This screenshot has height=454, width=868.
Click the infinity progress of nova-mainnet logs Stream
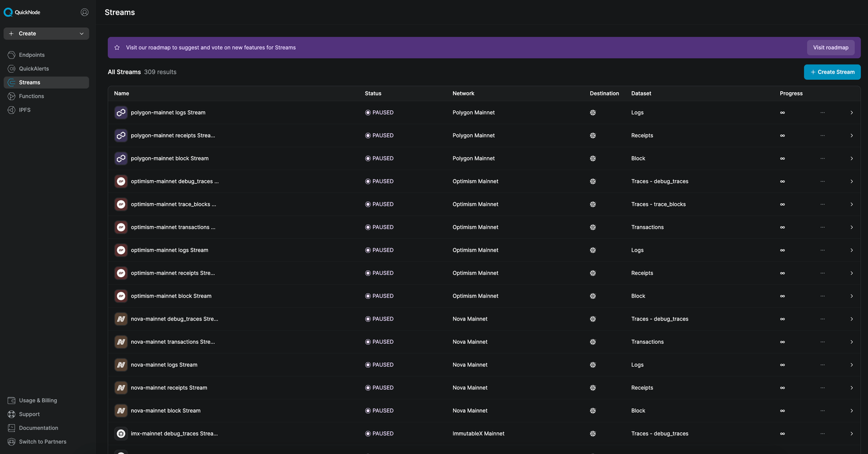point(782,365)
